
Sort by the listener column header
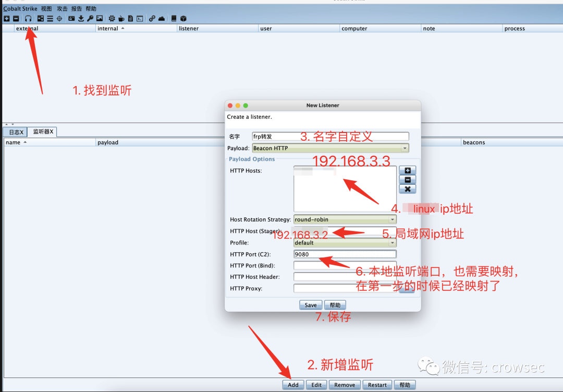(x=217, y=28)
